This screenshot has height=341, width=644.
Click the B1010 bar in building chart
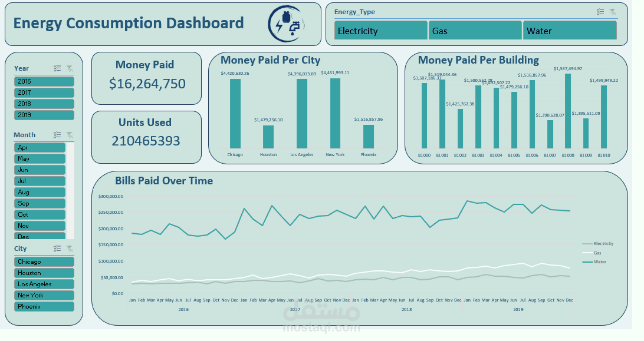pos(604,117)
